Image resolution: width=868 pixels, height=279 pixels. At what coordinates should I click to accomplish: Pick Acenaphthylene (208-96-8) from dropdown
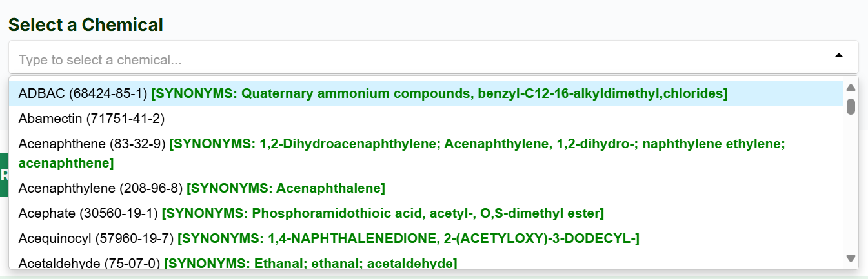click(x=101, y=188)
